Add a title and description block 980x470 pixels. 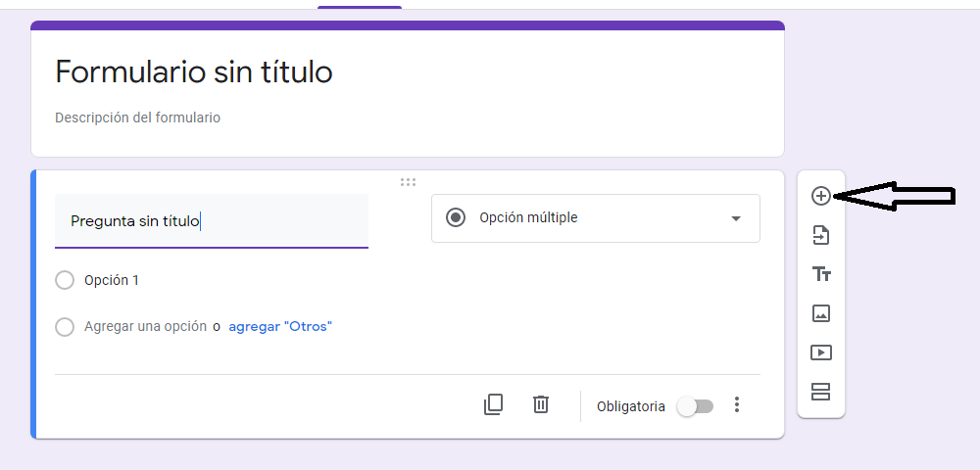click(x=821, y=274)
